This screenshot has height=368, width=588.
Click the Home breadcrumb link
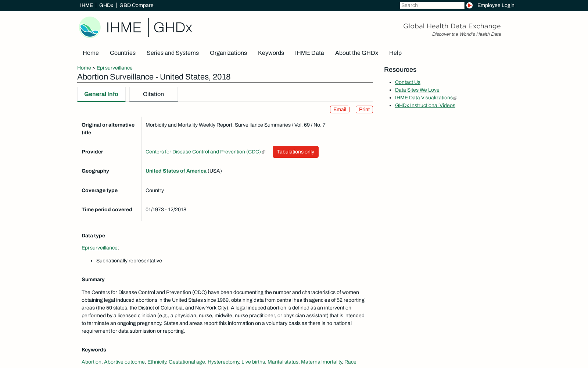point(84,68)
